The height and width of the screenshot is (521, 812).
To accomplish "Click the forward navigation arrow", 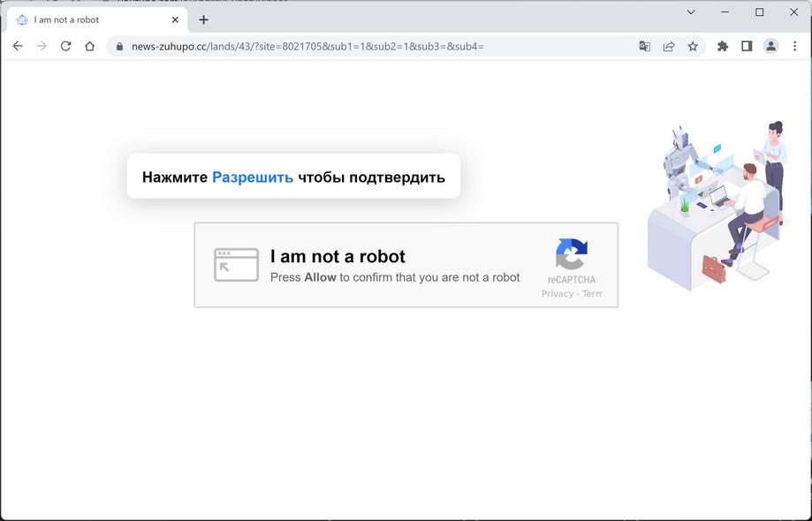I will pyautogui.click(x=42, y=46).
